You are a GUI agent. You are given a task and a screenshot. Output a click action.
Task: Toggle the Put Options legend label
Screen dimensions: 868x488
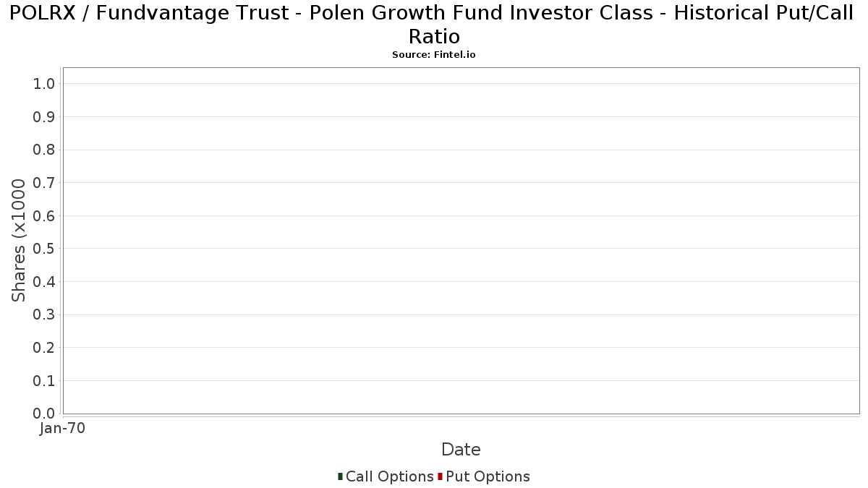488,476
